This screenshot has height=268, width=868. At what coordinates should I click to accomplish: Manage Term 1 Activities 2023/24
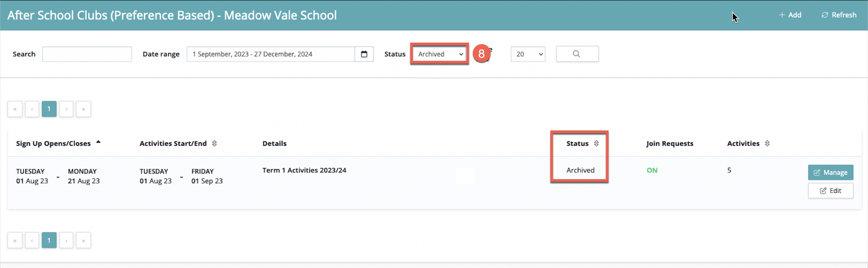click(x=830, y=173)
